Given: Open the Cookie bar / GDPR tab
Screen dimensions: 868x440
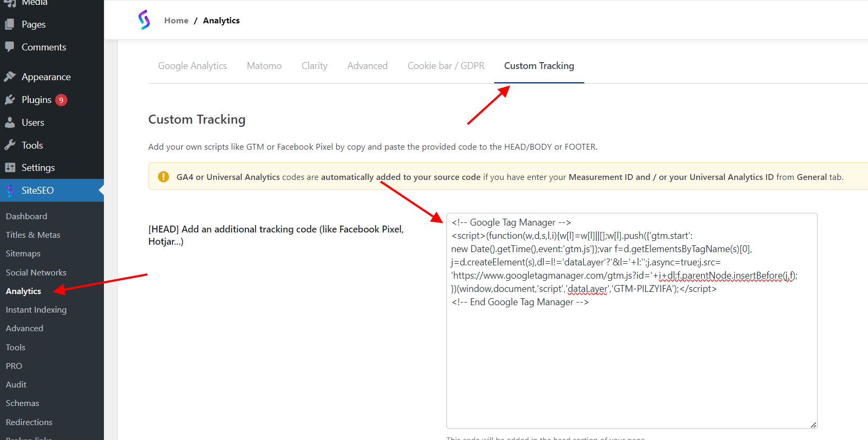Looking at the screenshot, I should (446, 66).
